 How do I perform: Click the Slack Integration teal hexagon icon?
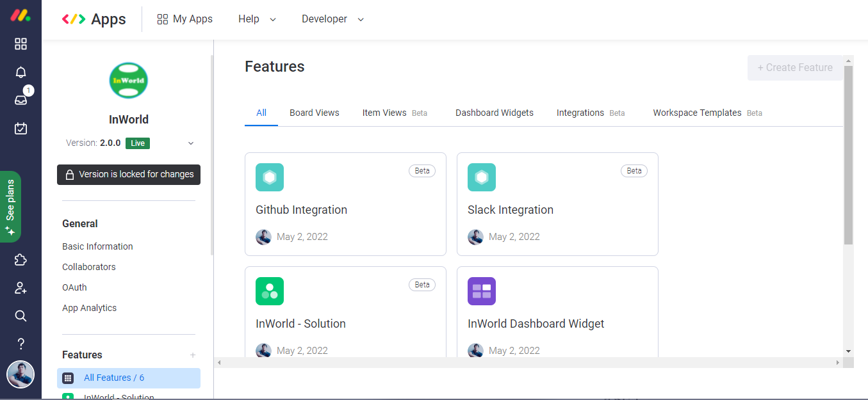point(482,177)
